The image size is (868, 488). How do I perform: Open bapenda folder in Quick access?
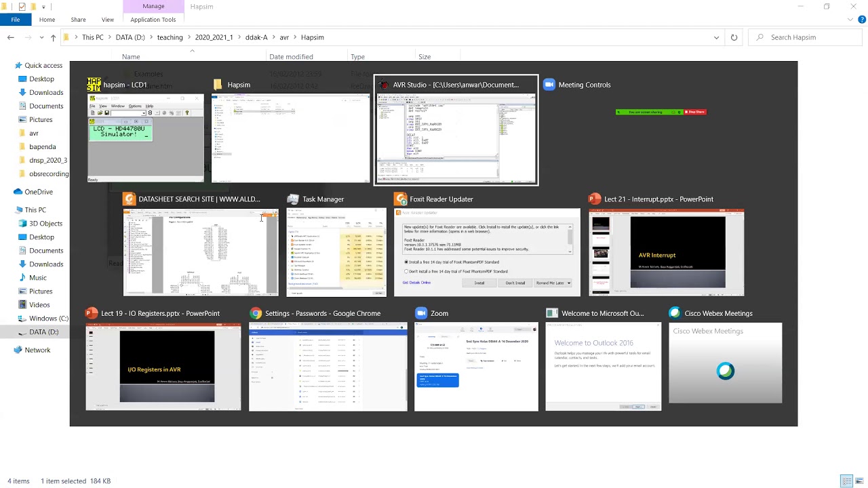42,147
